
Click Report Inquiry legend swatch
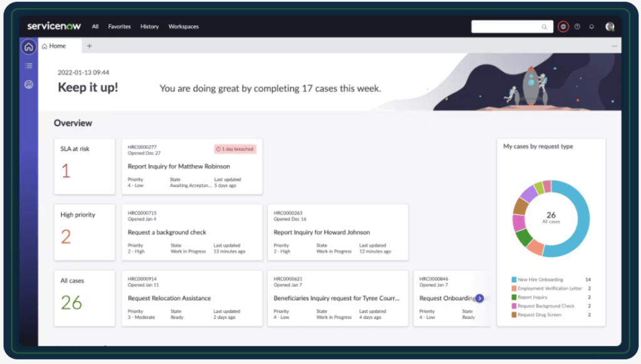click(514, 298)
